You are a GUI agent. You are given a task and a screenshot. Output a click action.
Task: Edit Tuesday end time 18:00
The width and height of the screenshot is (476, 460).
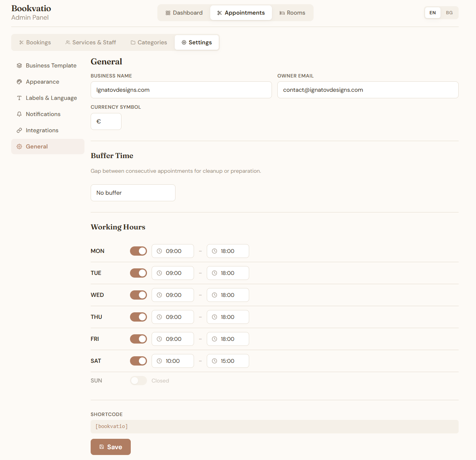coord(228,273)
